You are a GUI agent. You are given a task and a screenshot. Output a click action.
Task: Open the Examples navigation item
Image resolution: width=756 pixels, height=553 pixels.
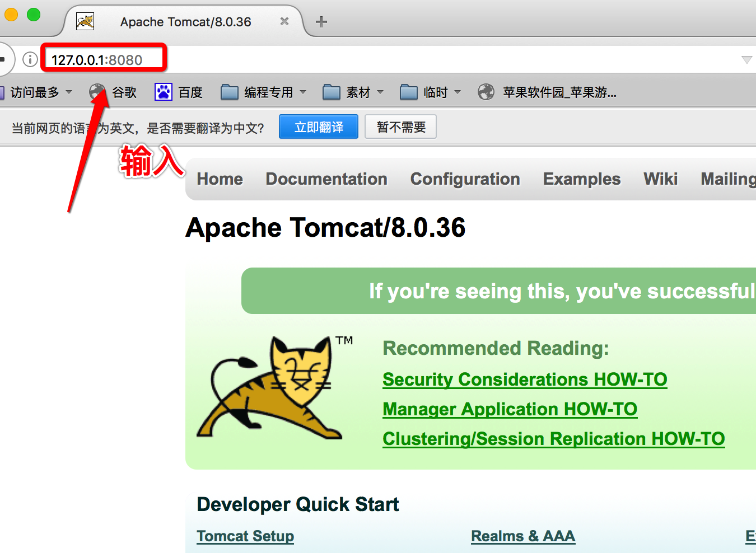click(582, 179)
